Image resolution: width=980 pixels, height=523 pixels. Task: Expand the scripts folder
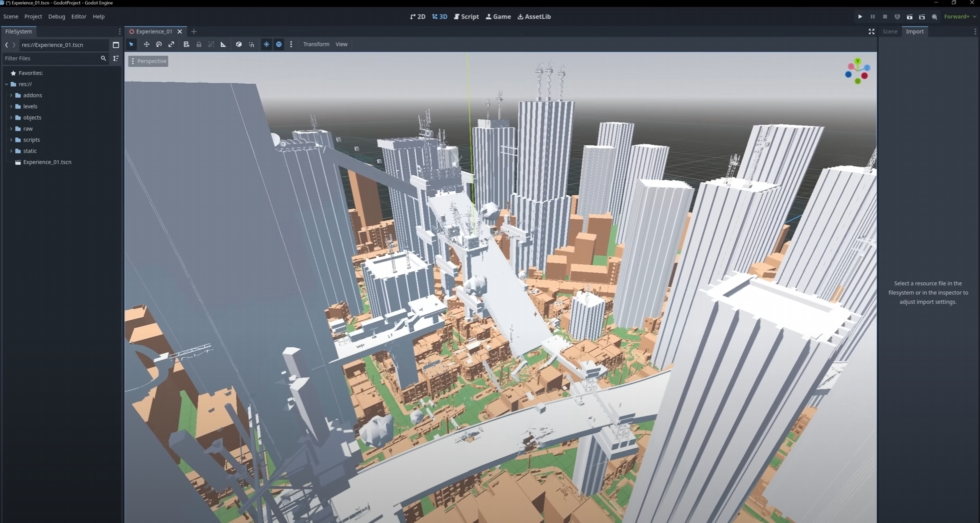pos(11,140)
